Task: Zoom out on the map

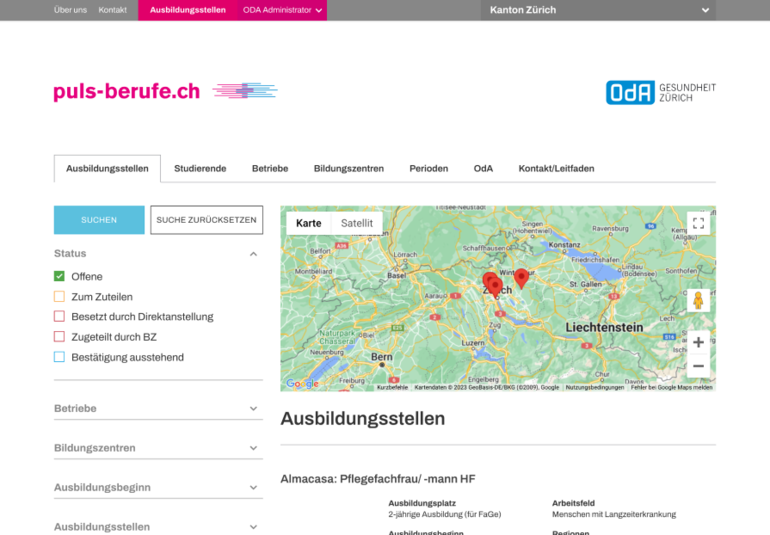Action: pos(698,366)
